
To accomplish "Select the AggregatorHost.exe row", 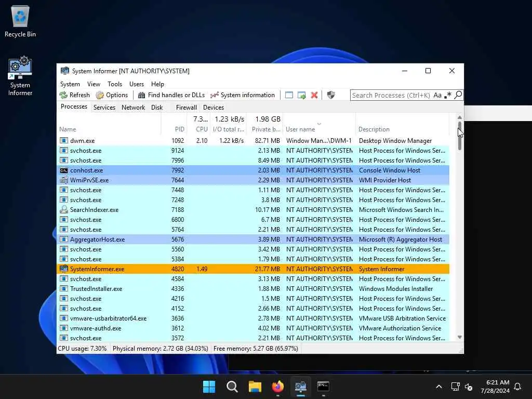I will coord(253,239).
